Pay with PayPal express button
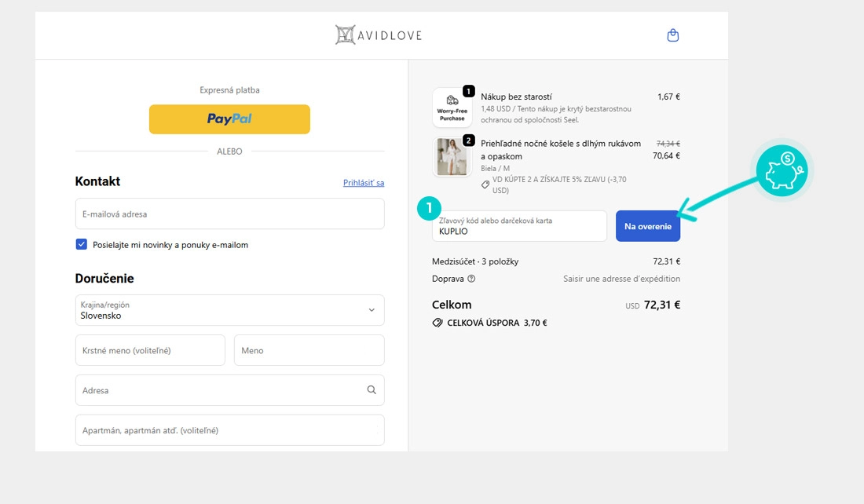The image size is (864, 504). [x=230, y=119]
